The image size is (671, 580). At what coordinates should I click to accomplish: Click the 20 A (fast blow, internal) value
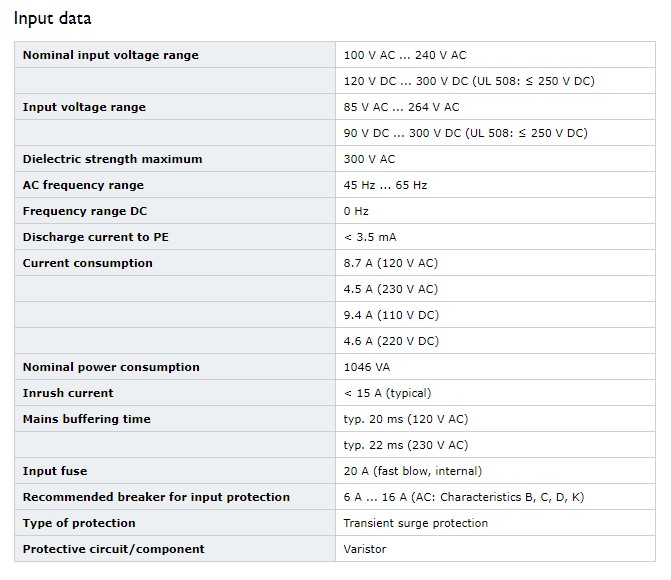click(413, 471)
